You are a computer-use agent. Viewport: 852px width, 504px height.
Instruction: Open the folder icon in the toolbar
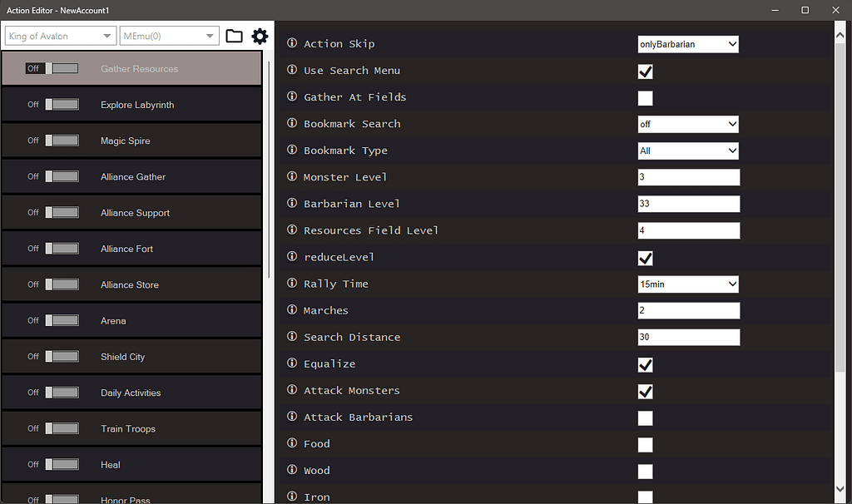pos(234,36)
